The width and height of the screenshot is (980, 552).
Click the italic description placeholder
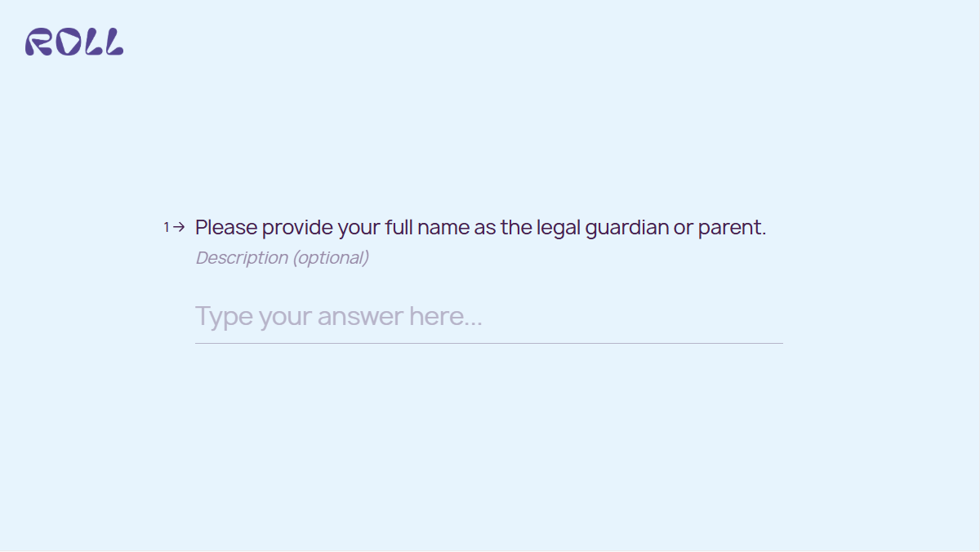281,257
